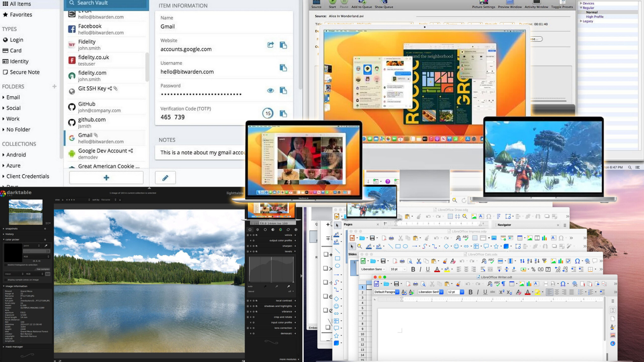Click the pencil edit item button in Bitwarden
This screenshot has width=644, height=362.
[165, 178]
